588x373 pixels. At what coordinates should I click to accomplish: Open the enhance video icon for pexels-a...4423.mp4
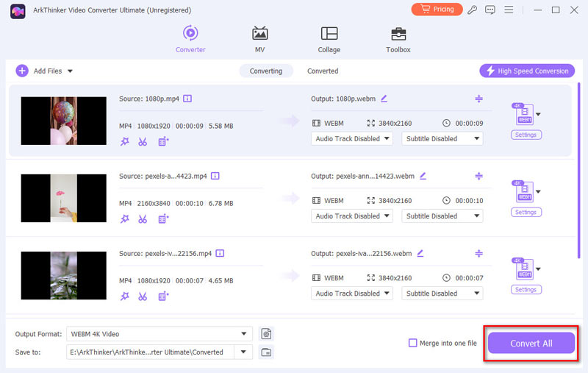tap(163, 219)
